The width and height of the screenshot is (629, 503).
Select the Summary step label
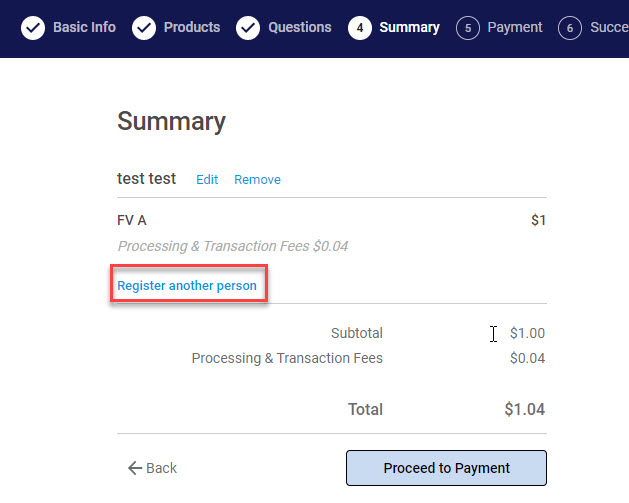(409, 28)
